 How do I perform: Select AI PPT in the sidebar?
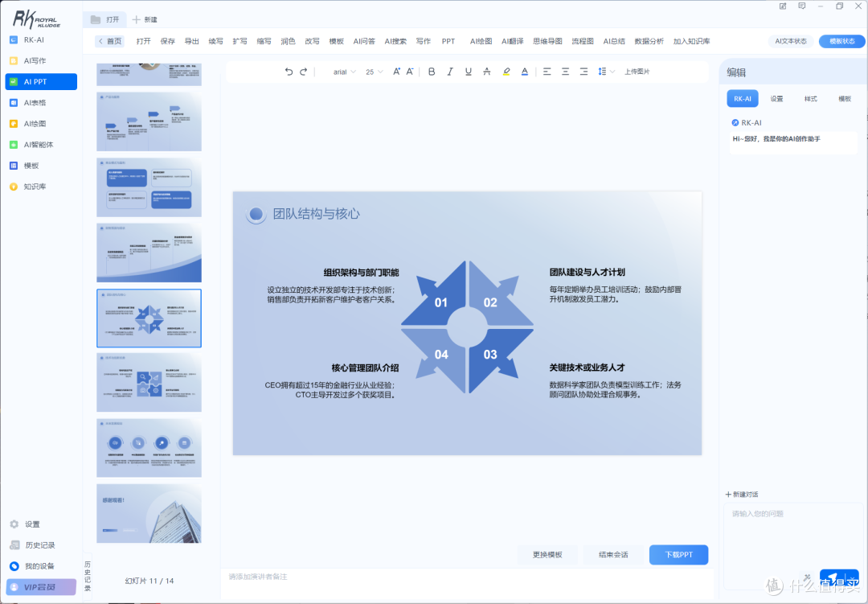(41, 81)
